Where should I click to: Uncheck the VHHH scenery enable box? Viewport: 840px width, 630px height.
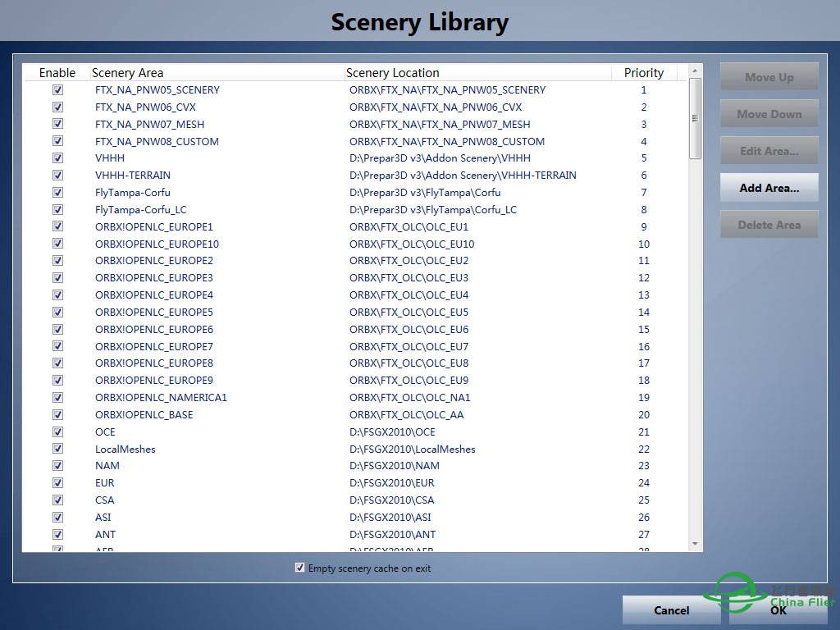[57, 157]
